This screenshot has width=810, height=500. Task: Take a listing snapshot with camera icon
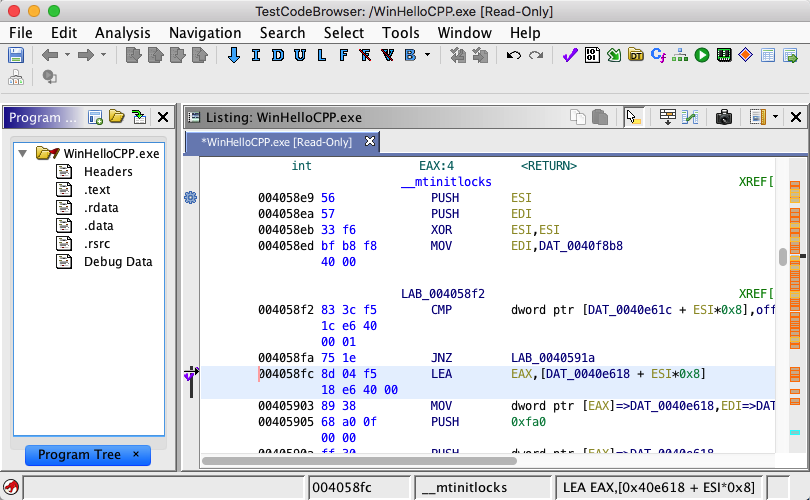tap(723, 117)
